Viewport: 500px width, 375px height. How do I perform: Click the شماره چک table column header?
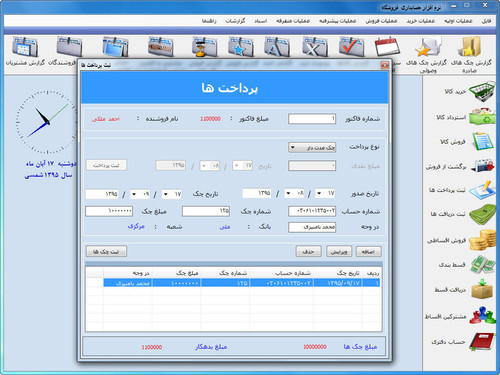pyautogui.click(x=225, y=273)
